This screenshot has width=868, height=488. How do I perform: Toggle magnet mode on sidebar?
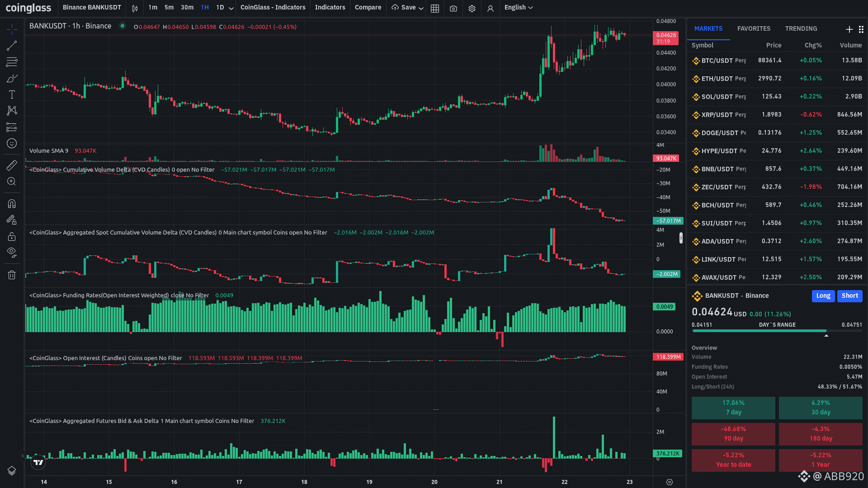[12, 204]
